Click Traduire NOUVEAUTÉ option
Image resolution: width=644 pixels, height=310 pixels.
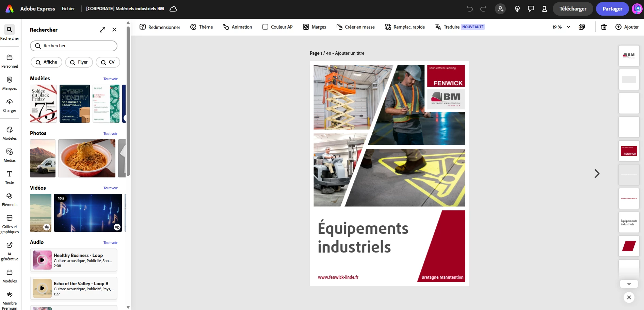click(x=460, y=27)
